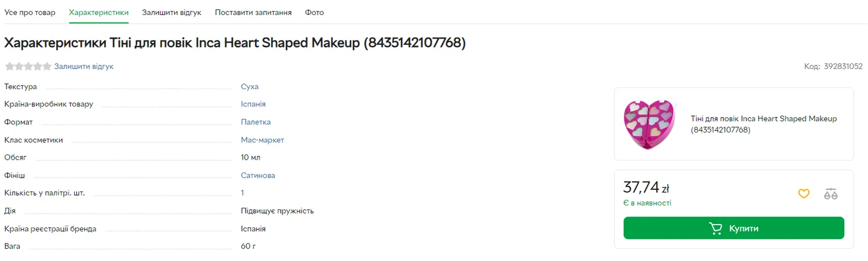Follow the Мас-маркет cosmetics class link
Viewport: 868px width, 261px height.
coord(262,140)
